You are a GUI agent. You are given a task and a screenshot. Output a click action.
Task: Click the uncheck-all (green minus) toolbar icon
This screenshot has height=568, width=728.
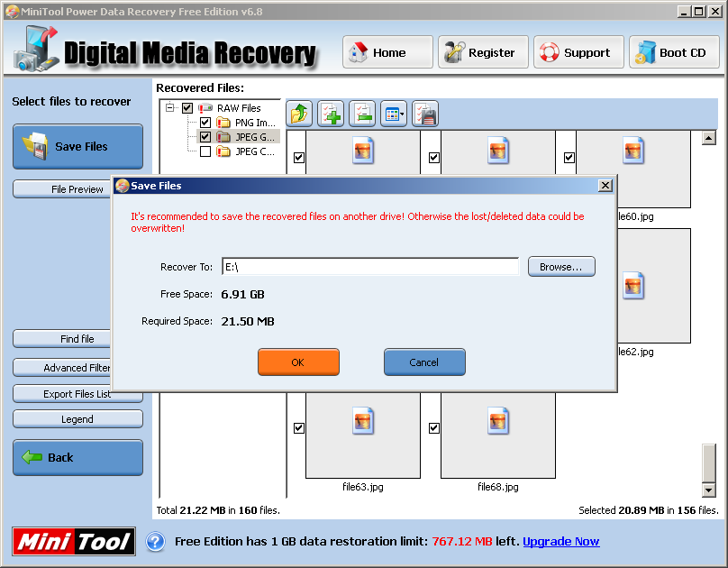pos(362,115)
